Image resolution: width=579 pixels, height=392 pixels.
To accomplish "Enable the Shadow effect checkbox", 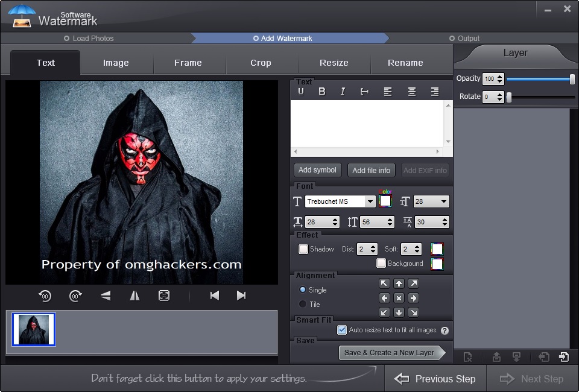I will pyautogui.click(x=303, y=249).
